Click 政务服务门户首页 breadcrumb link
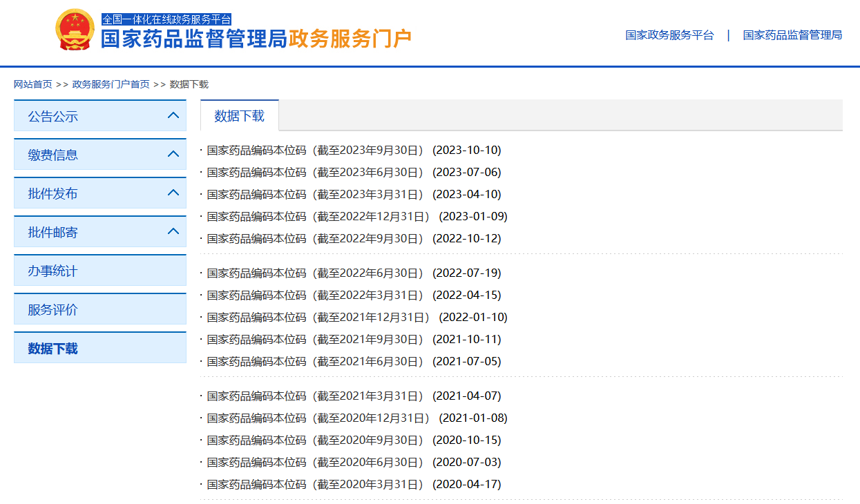860x504 pixels. pyautogui.click(x=111, y=84)
